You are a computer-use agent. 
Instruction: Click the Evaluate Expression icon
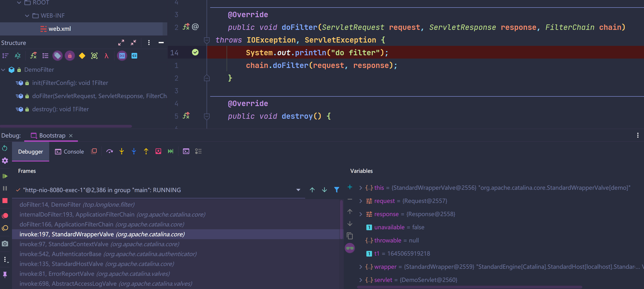coord(186,151)
